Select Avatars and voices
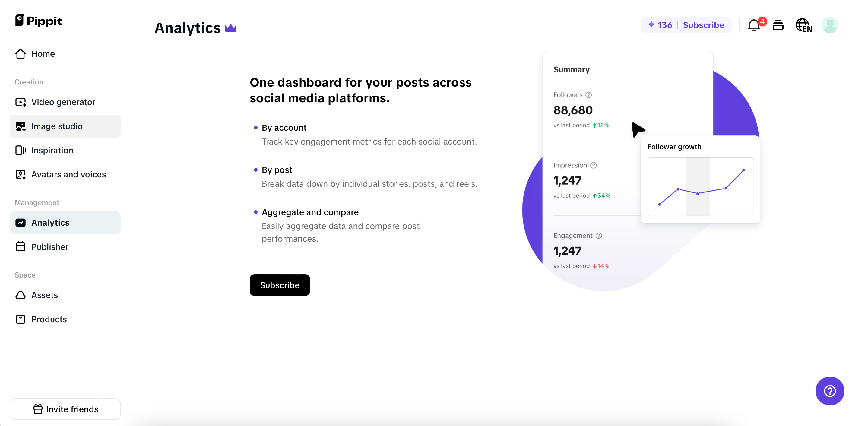The image size is (868, 426). [68, 175]
